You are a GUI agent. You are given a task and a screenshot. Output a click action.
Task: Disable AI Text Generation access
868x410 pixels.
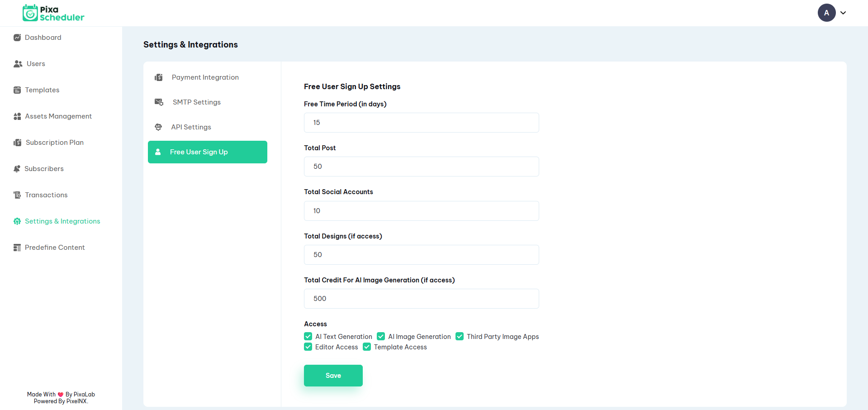308,336
